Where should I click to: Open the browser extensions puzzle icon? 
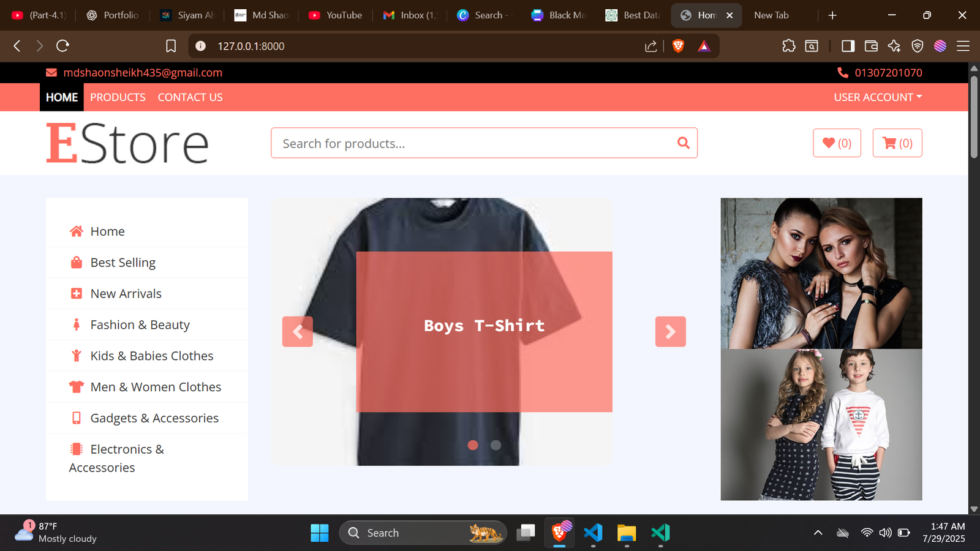click(x=789, y=46)
